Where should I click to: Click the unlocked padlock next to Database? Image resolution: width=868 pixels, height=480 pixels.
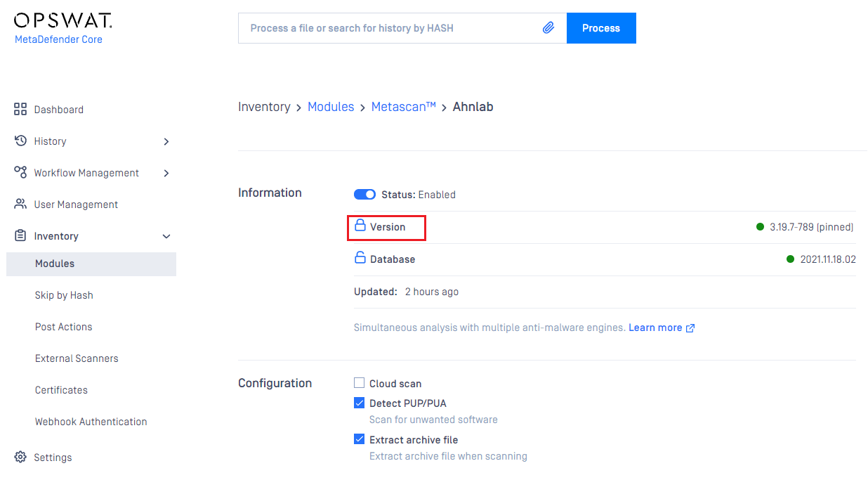point(360,258)
